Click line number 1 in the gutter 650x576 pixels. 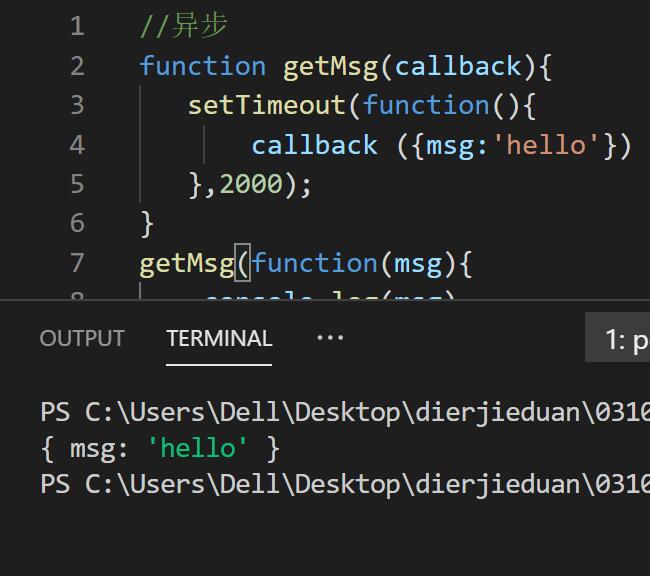tap(78, 27)
